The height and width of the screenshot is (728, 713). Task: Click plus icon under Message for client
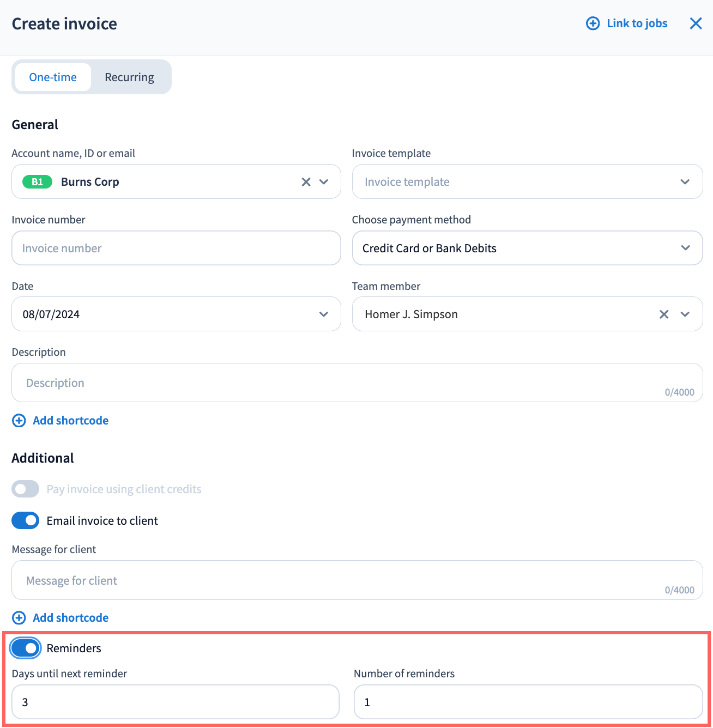pos(19,618)
